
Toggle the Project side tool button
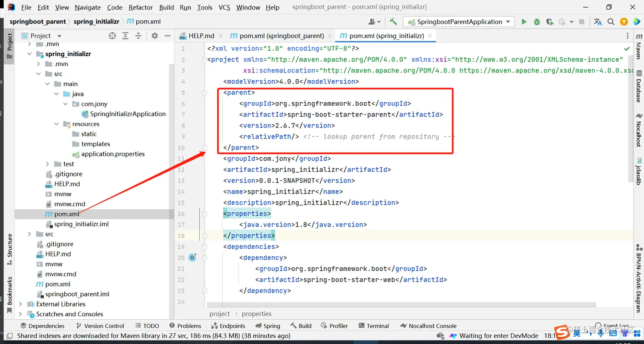point(9,46)
